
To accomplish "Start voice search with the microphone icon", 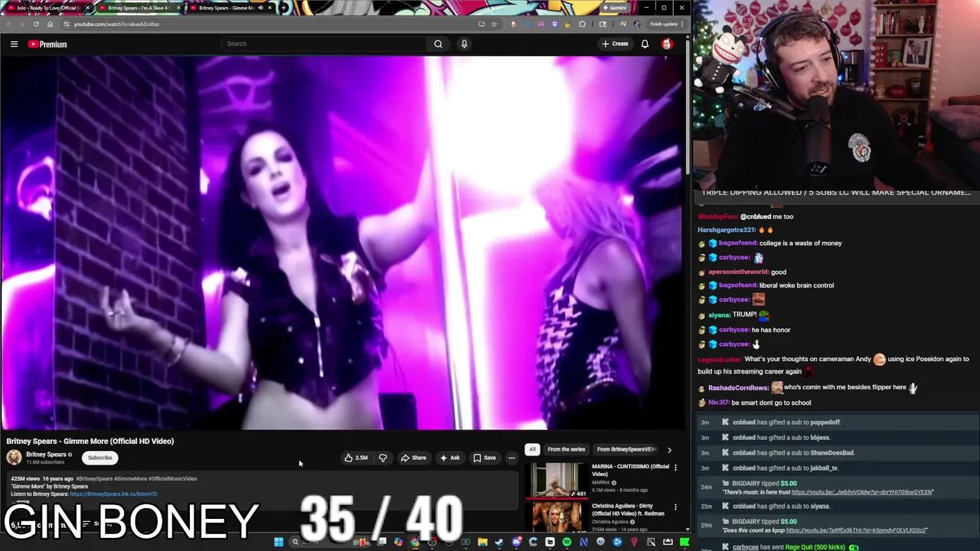I will (x=464, y=44).
